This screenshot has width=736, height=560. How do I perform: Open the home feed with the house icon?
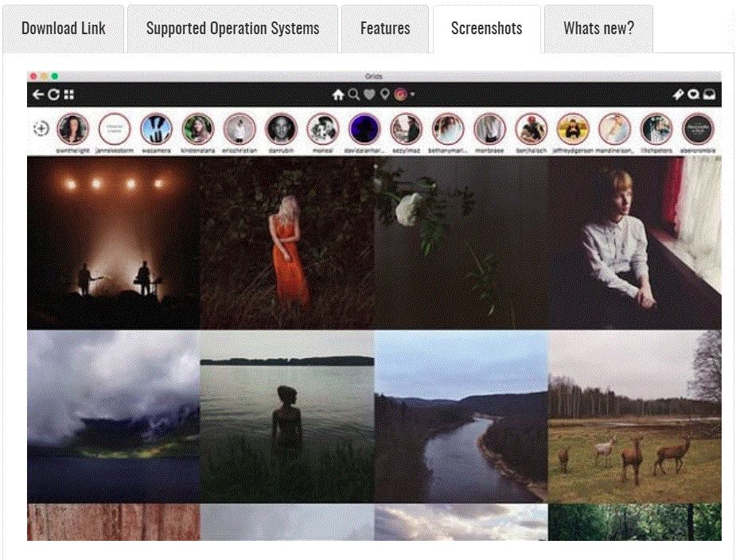click(338, 95)
